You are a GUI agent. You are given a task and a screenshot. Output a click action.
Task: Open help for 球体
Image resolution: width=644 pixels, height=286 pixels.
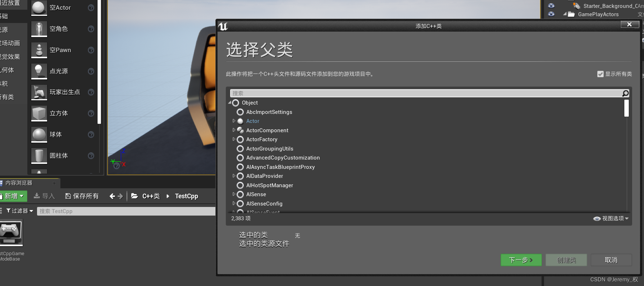pos(91,134)
